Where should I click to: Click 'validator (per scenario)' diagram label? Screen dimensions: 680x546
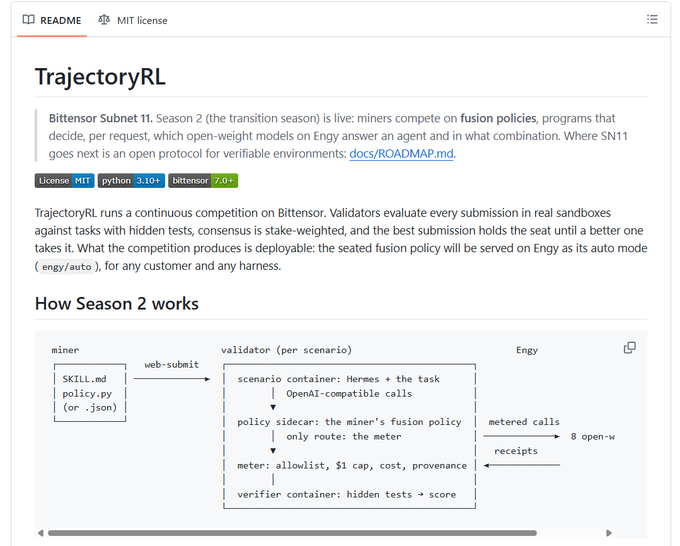coord(286,350)
